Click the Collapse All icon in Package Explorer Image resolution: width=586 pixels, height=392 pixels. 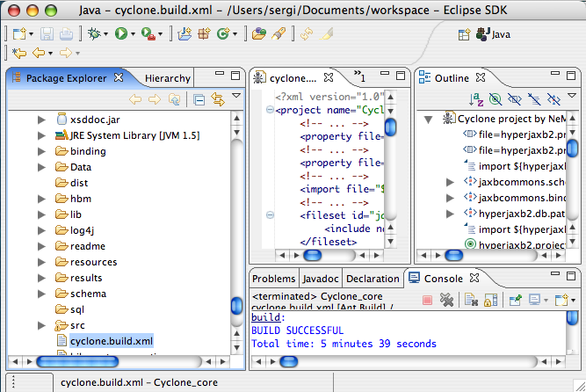pos(199,99)
